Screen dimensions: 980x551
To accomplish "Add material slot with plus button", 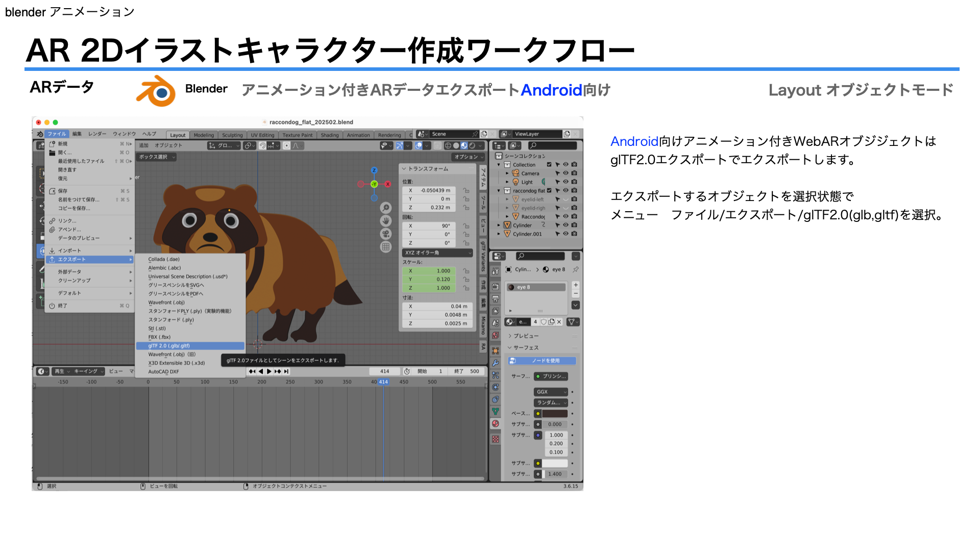I will click(576, 285).
